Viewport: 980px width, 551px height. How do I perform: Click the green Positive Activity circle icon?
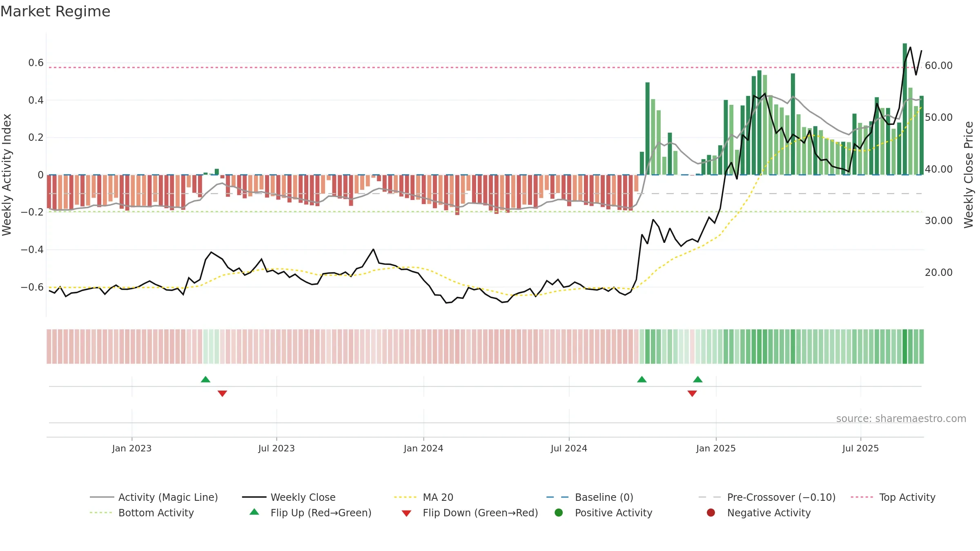coord(559,513)
